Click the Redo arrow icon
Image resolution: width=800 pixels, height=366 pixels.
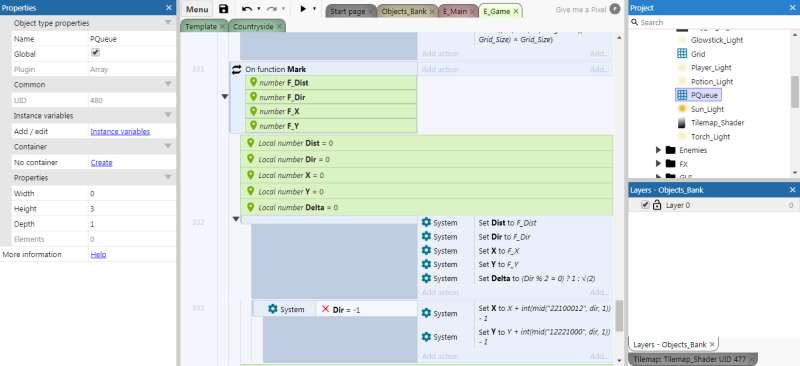tap(272, 9)
